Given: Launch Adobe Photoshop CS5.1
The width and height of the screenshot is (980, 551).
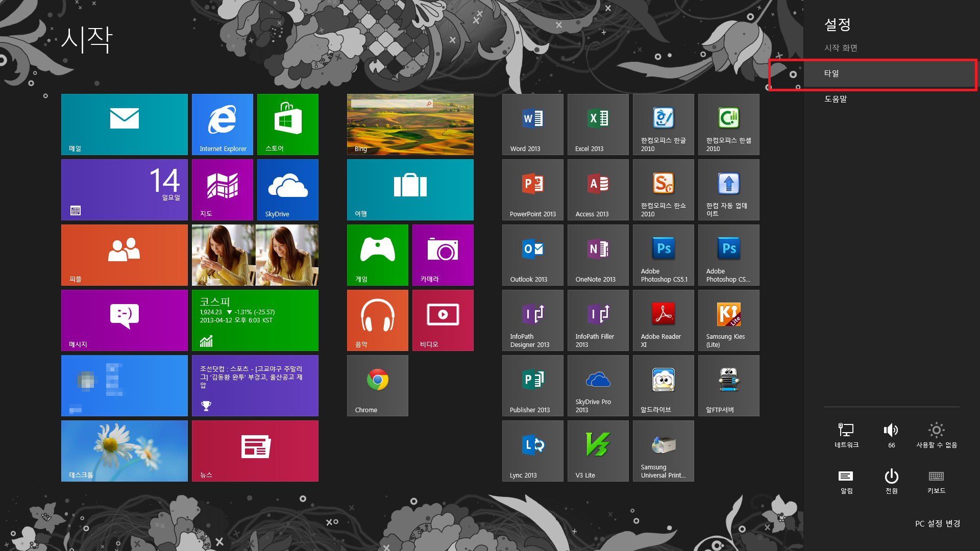Looking at the screenshot, I should pos(664,255).
